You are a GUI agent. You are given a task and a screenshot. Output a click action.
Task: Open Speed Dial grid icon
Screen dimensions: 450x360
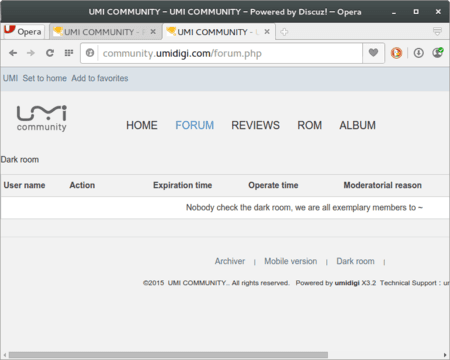point(69,53)
